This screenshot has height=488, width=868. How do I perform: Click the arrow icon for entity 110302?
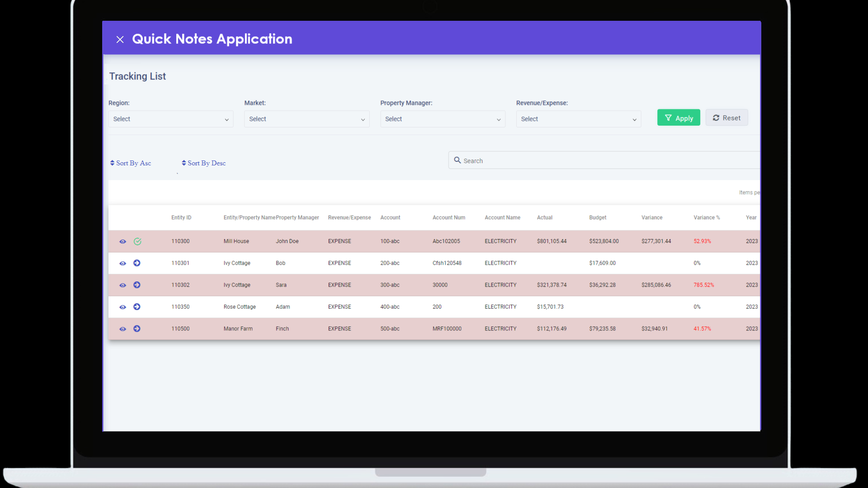[x=137, y=285]
